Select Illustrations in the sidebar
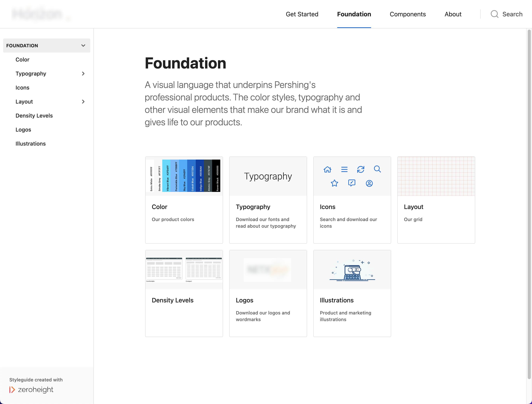 click(31, 144)
